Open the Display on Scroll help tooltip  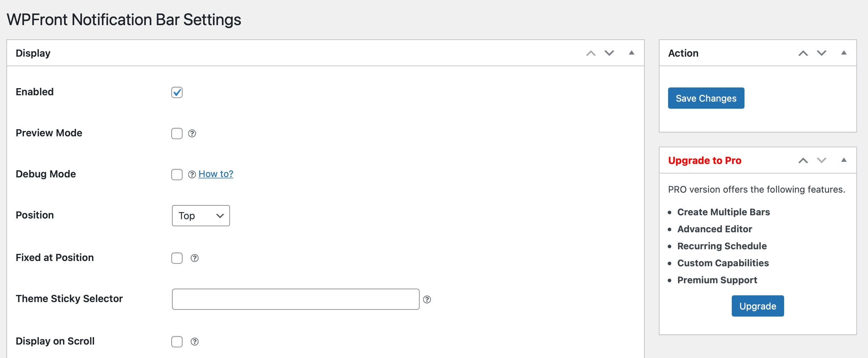[194, 342]
